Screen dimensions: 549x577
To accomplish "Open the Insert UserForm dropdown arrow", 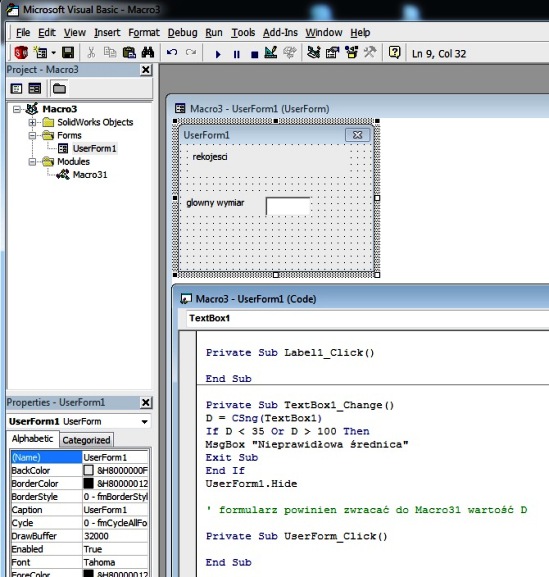I will point(54,53).
